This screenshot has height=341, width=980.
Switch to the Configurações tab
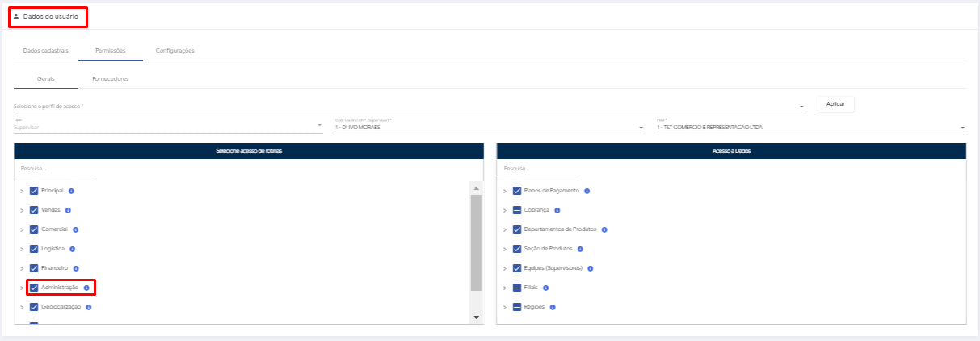point(175,50)
